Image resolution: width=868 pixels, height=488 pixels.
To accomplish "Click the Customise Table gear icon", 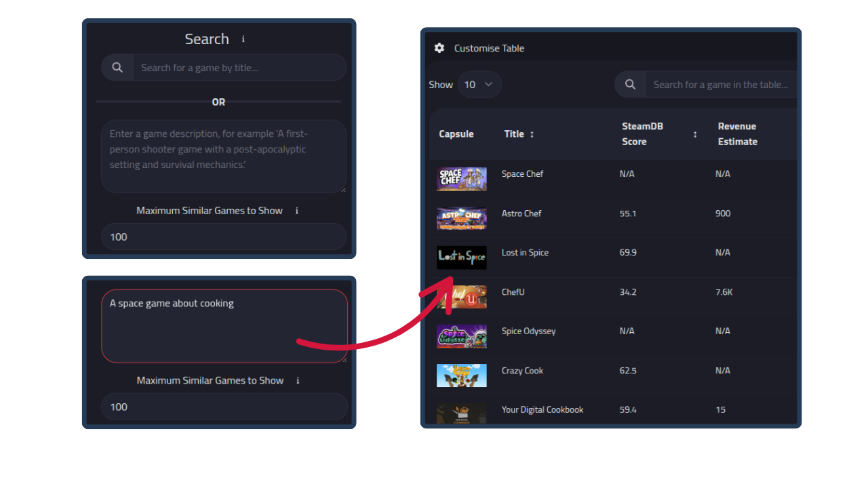I will click(439, 48).
